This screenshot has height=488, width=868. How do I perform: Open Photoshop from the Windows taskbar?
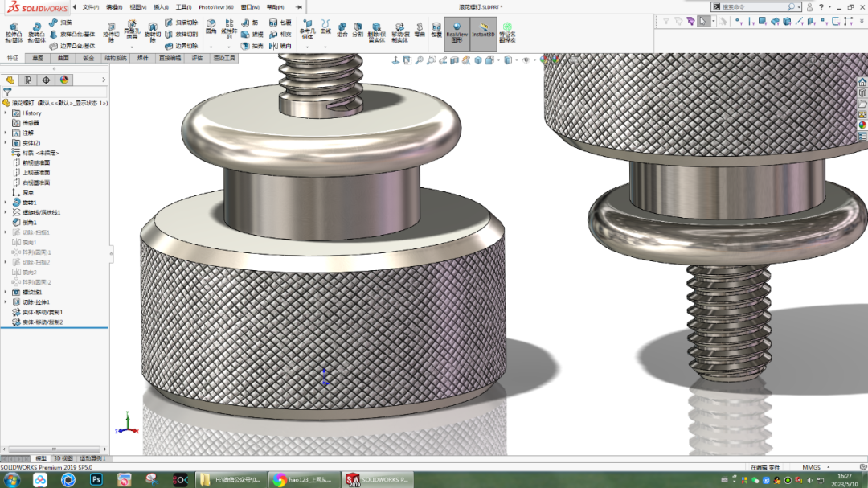click(x=96, y=480)
